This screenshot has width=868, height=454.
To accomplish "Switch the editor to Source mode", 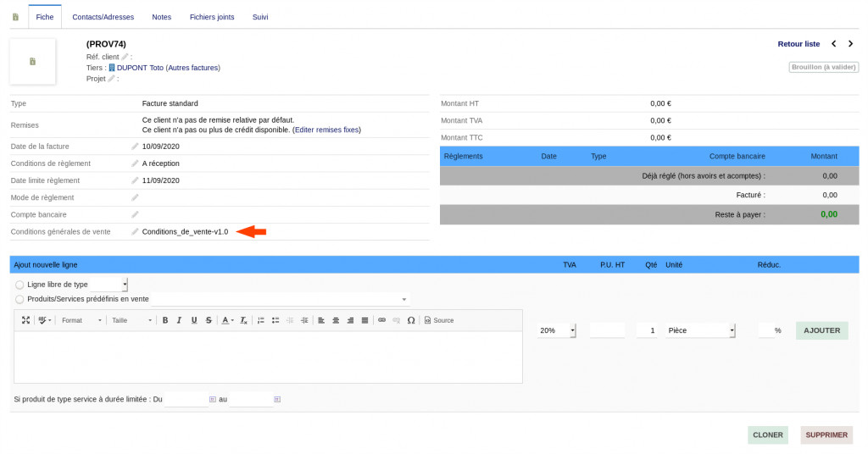I will click(x=439, y=320).
